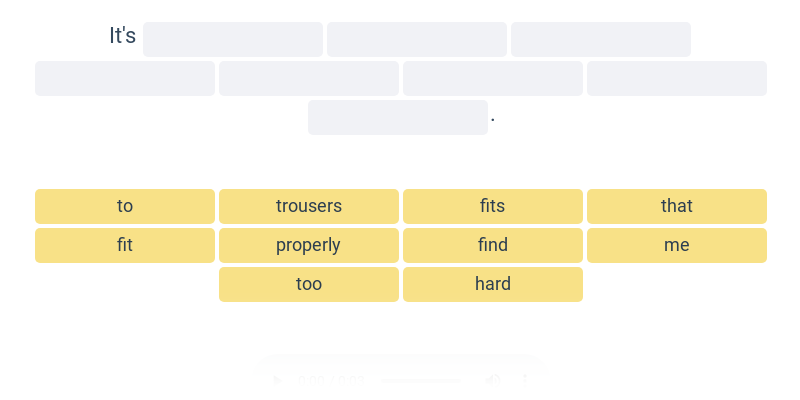The width and height of the screenshot is (800, 400).
Task: Select the word tile "trousers"
Action: (x=309, y=206)
